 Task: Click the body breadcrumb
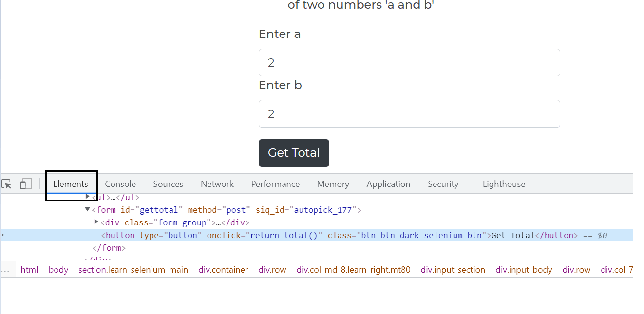click(58, 270)
